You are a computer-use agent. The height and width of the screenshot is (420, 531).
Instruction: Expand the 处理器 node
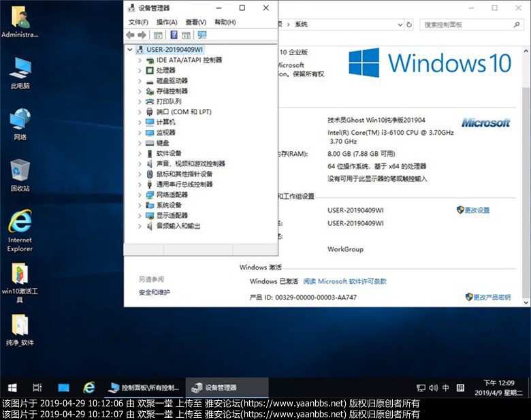[x=140, y=70]
